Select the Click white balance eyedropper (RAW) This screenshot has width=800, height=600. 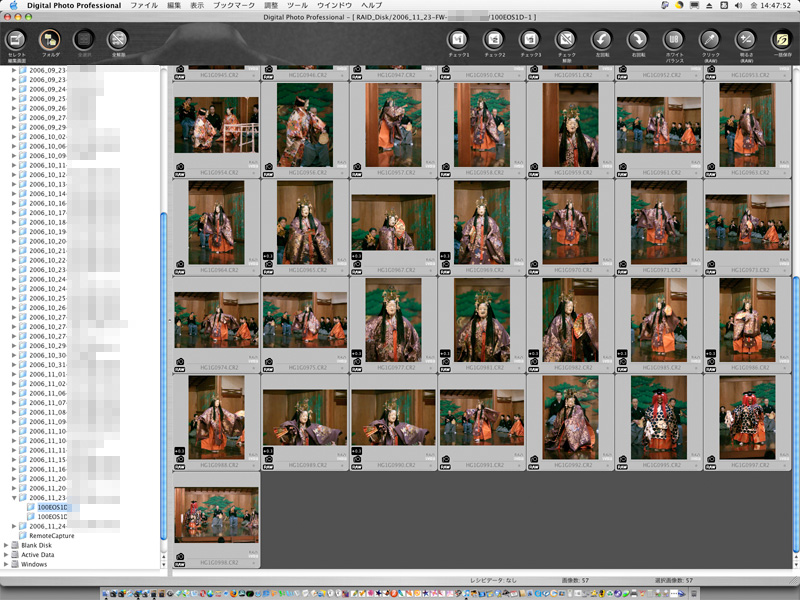(710, 40)
